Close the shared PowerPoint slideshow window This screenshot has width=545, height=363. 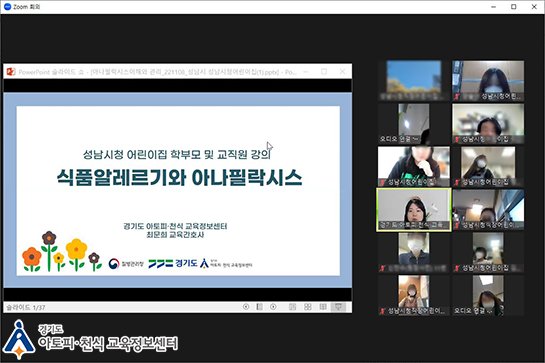(x=342, y=72)
